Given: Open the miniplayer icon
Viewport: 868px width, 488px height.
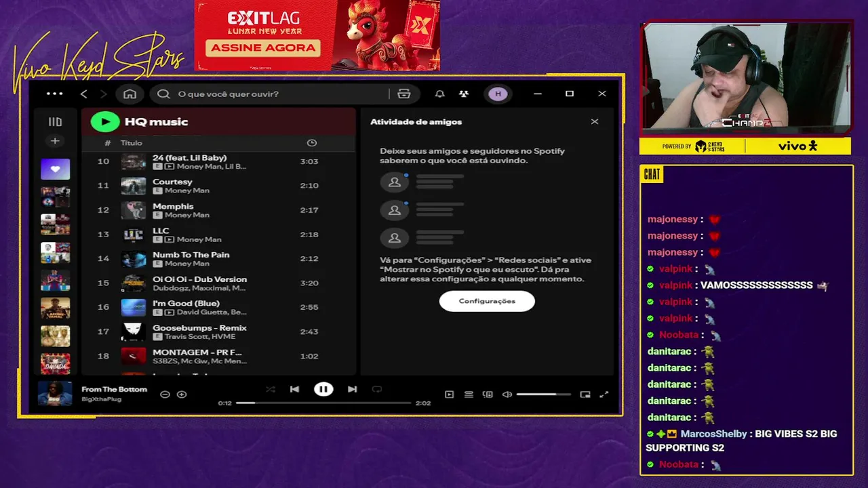Looking at the screenshot, I should point(585,394).
